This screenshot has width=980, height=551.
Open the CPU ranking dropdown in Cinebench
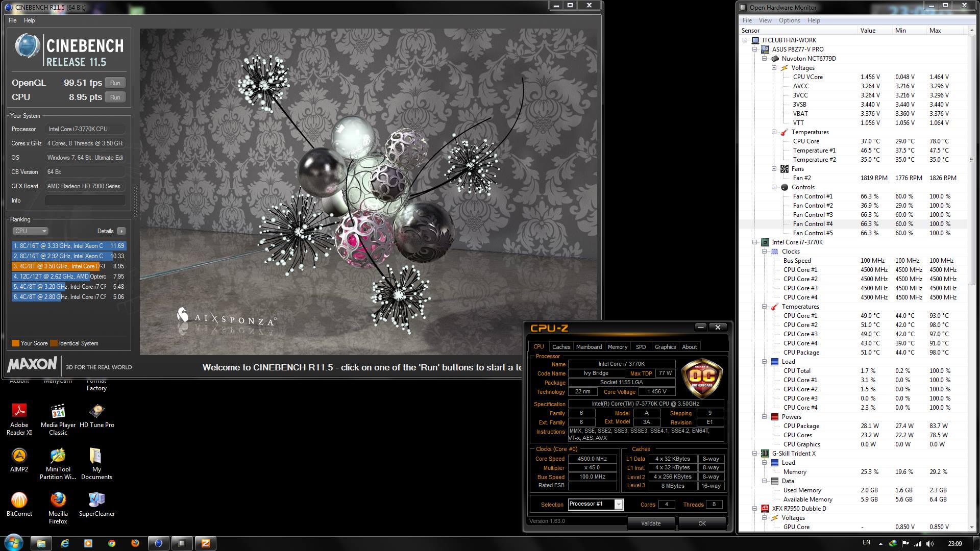(x=30, y=231)
